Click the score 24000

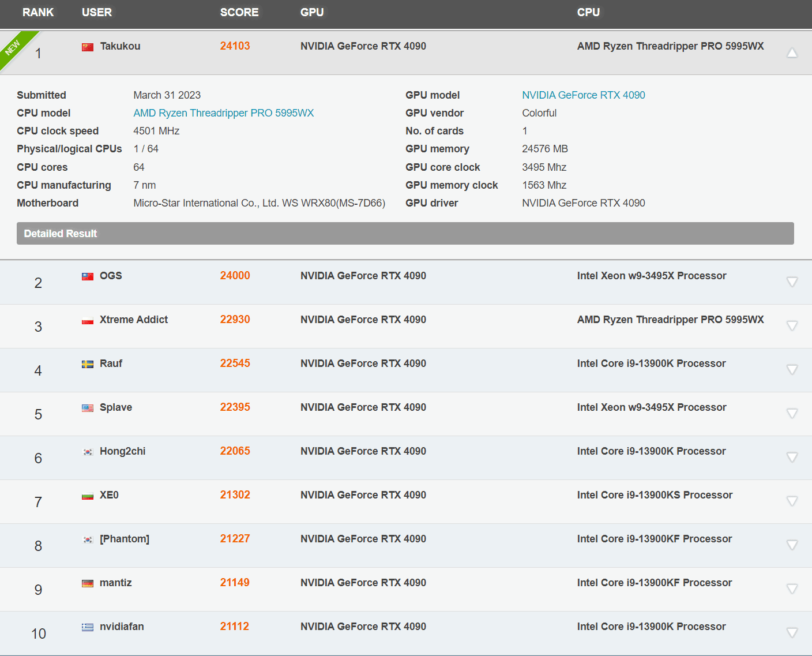[235, 276]
